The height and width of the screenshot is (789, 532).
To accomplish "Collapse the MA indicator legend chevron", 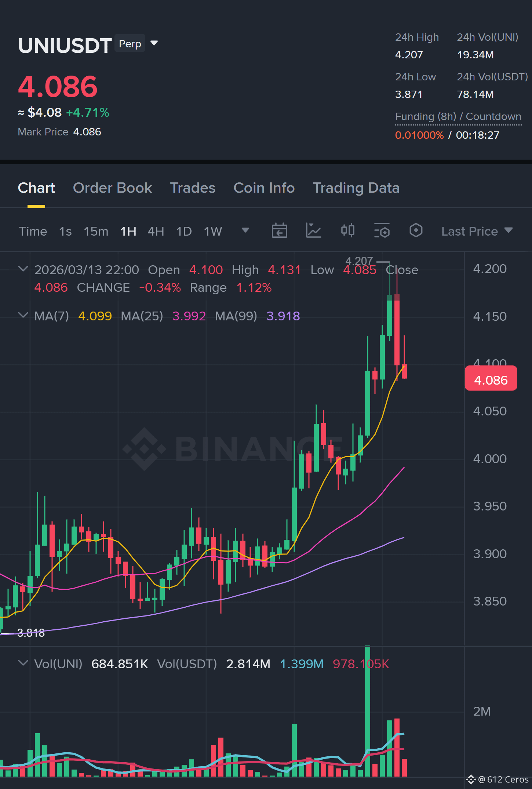I will click(23, 316).
